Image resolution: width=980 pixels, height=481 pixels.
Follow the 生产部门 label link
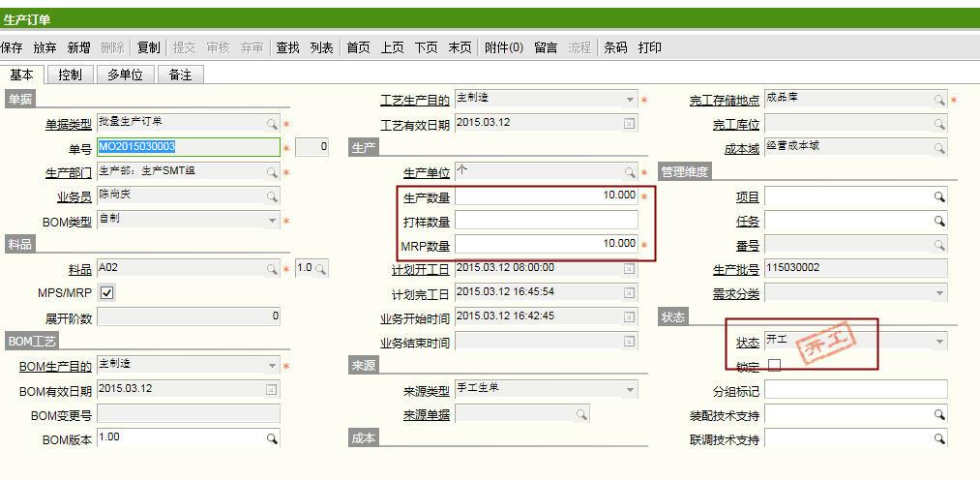coord(68,173)
